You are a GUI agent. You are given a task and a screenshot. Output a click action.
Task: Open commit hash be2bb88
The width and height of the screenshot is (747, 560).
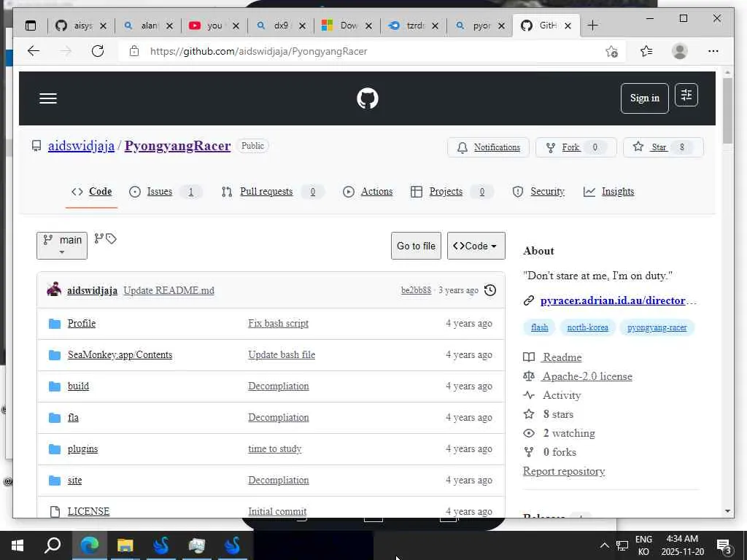point(416,290)
